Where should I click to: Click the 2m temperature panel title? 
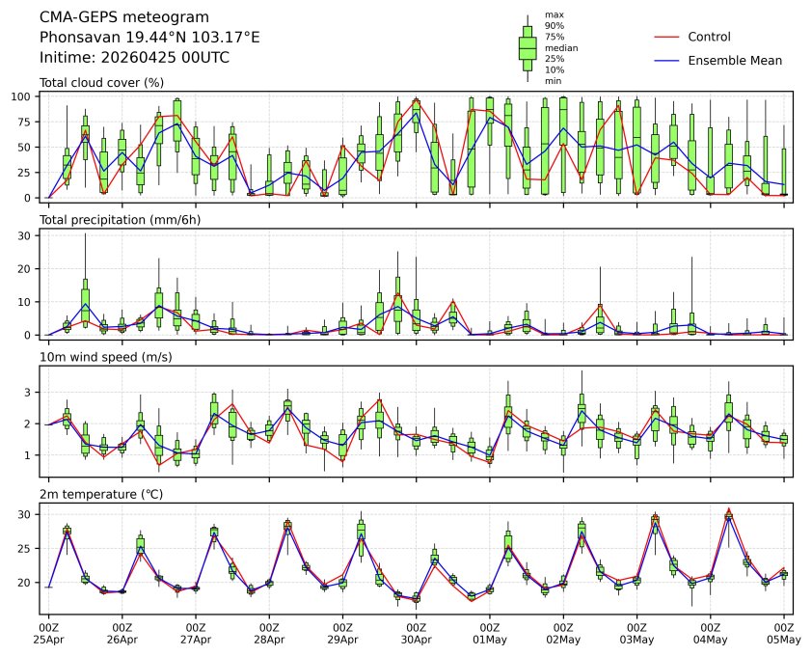coord(98,494)
